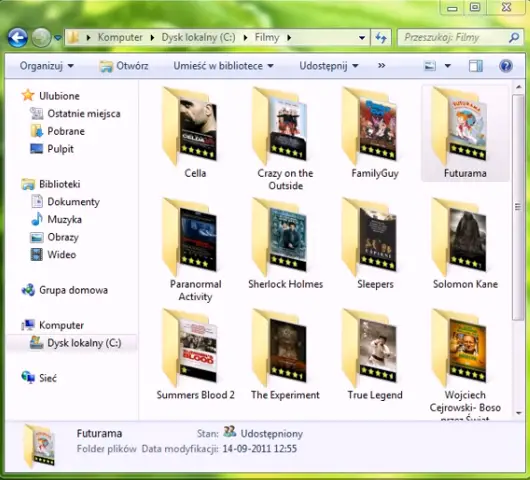Select Crazy on the Outside folder

[x=285, y=139]
